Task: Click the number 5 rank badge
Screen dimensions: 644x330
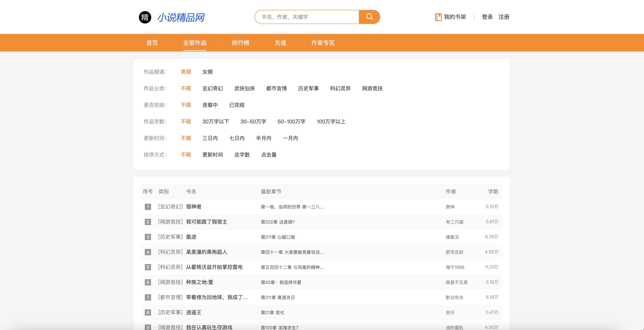Action: tap(148, 267)
